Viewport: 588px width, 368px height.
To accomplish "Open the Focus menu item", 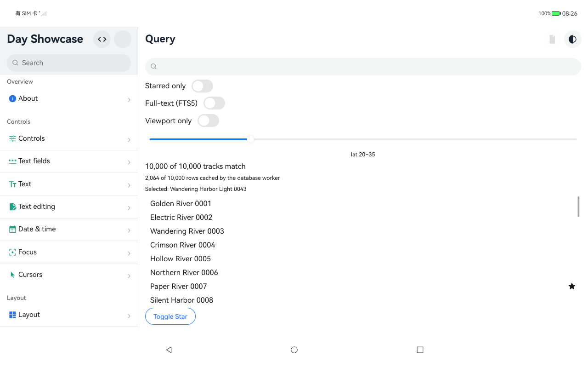I will point(69,253).
